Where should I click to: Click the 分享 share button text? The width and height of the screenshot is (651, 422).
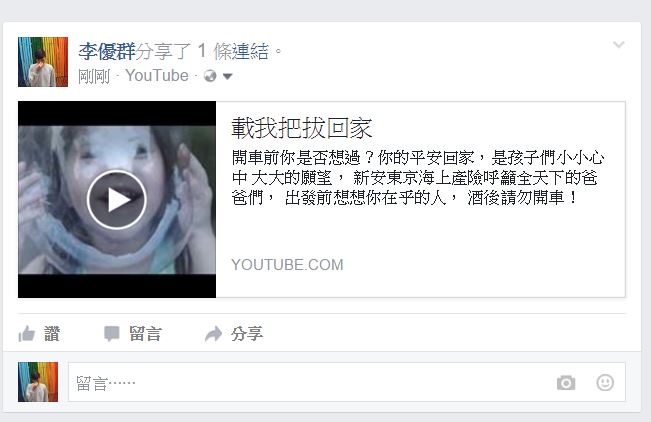247,334
